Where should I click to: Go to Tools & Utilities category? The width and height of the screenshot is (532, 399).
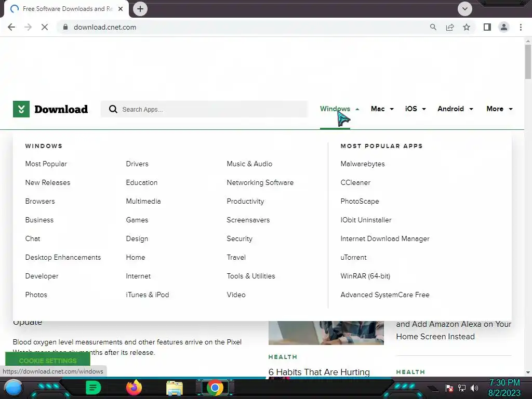click(251, 276)
